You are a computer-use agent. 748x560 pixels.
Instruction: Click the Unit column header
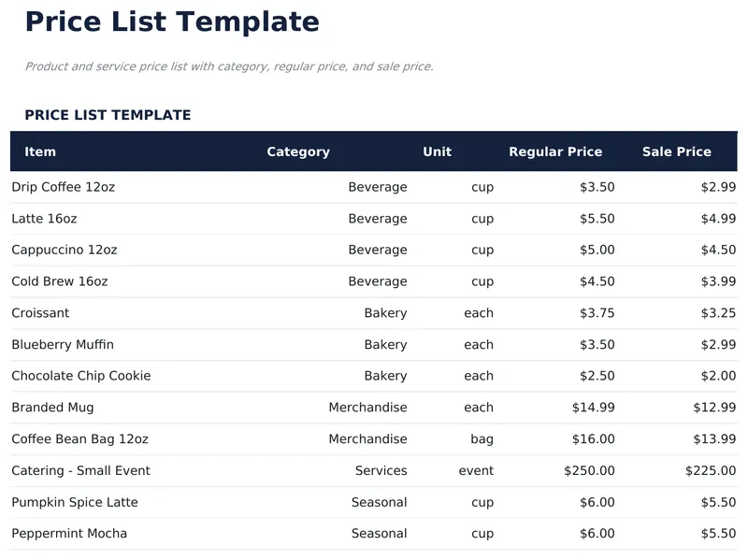437,151
